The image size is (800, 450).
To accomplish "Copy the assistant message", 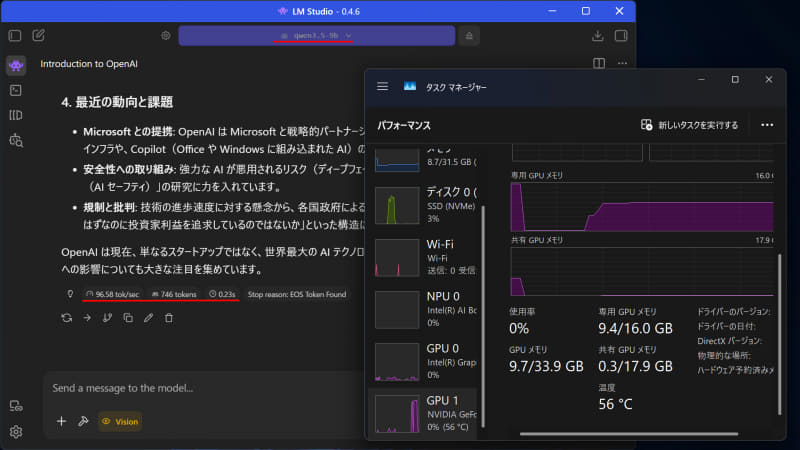I will [128, 318].
